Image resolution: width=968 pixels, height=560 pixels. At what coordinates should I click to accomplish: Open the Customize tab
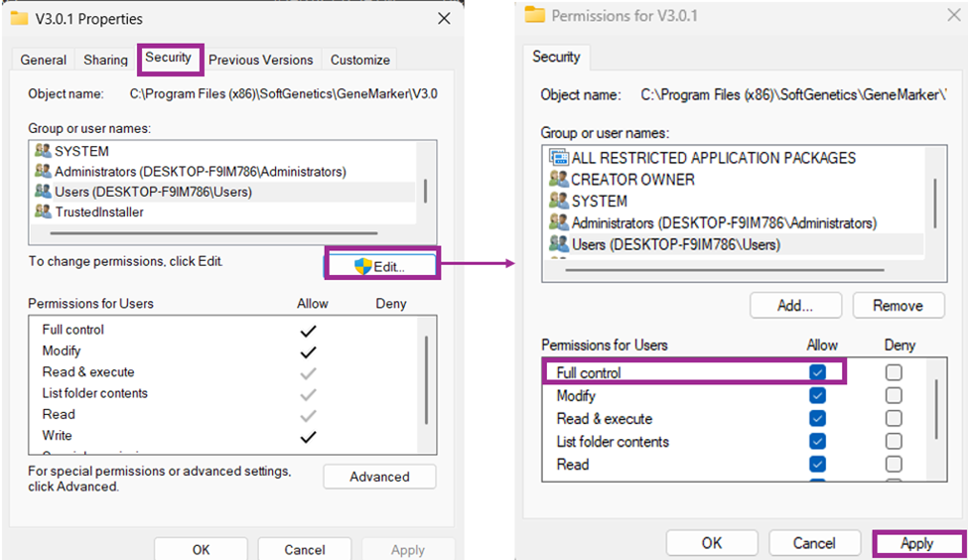pos(361,60)
